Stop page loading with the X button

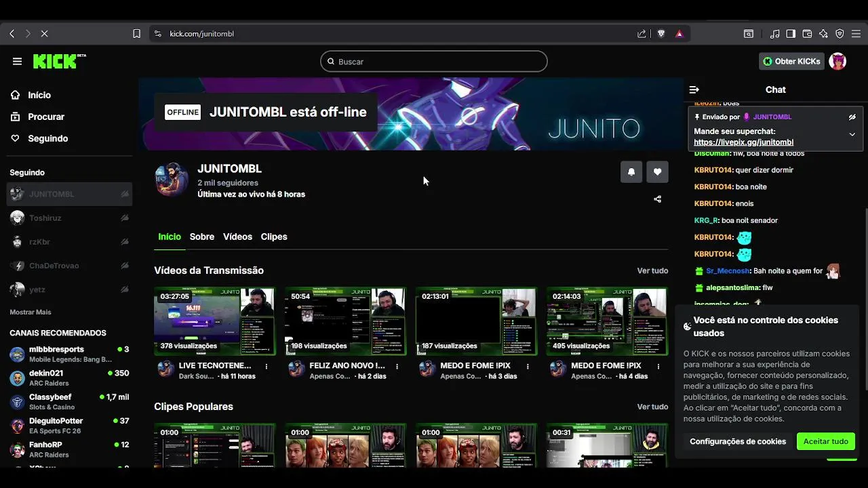coord(44,33)
